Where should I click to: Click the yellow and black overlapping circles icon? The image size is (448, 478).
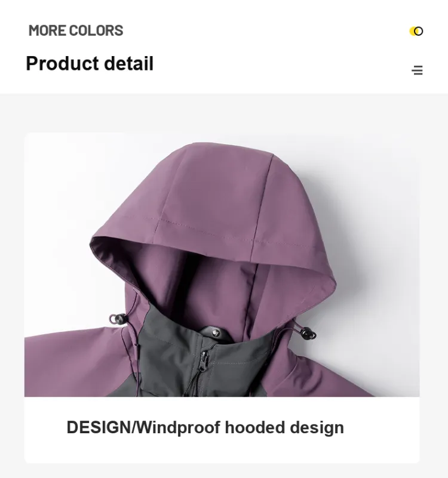416,31
